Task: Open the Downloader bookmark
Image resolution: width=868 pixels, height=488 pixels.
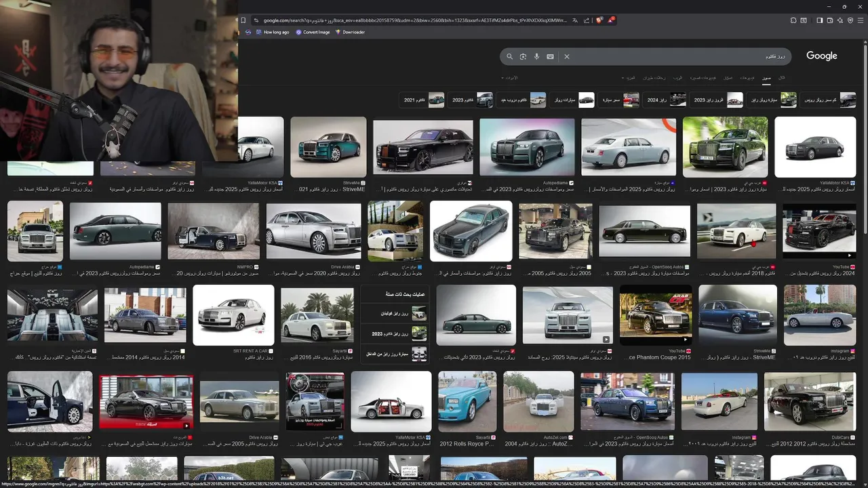Action: 350,32
